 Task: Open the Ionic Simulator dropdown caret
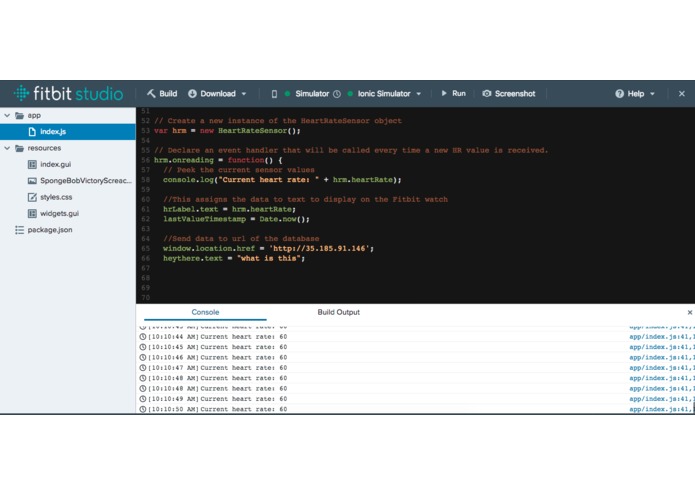click(x=418, y=94)
